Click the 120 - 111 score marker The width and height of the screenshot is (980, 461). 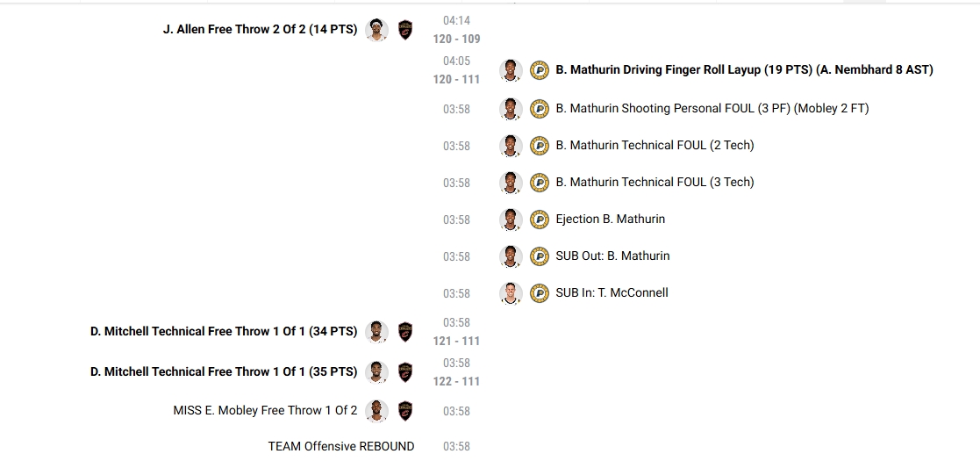point(456,79)
